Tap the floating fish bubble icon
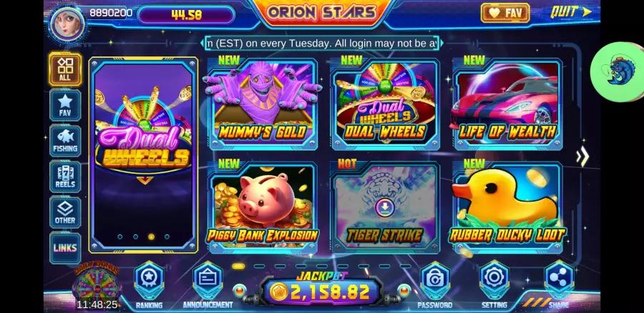644x313 pixels. click(617, 71)
